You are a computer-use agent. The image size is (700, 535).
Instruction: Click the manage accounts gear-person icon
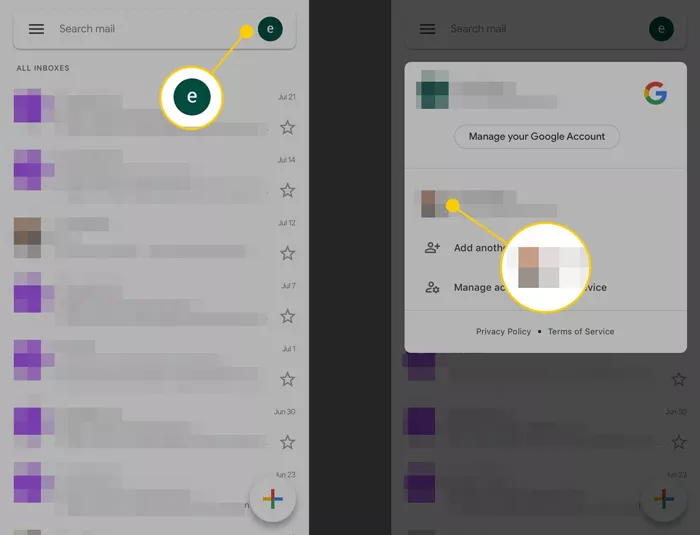tap(432, 288)
